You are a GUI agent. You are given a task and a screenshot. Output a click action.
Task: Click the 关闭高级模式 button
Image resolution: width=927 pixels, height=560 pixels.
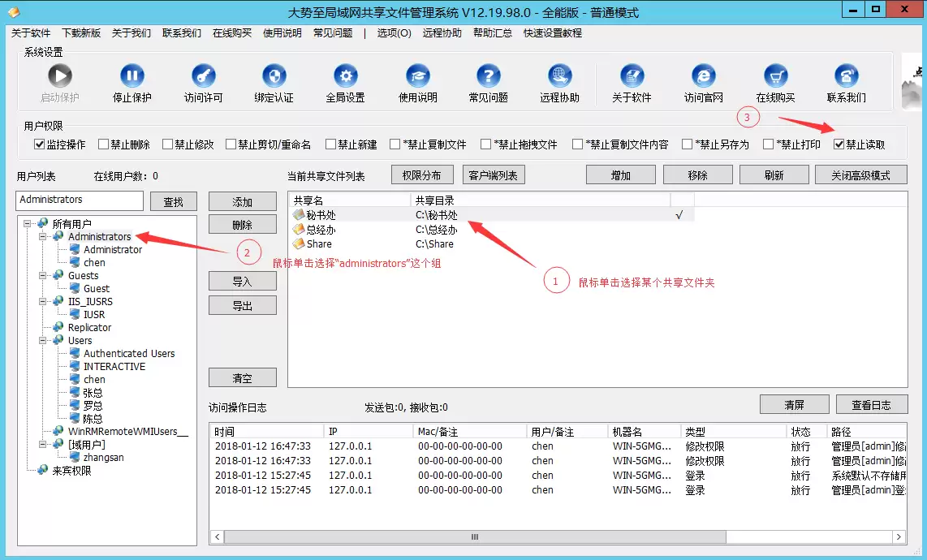(860, 175)
